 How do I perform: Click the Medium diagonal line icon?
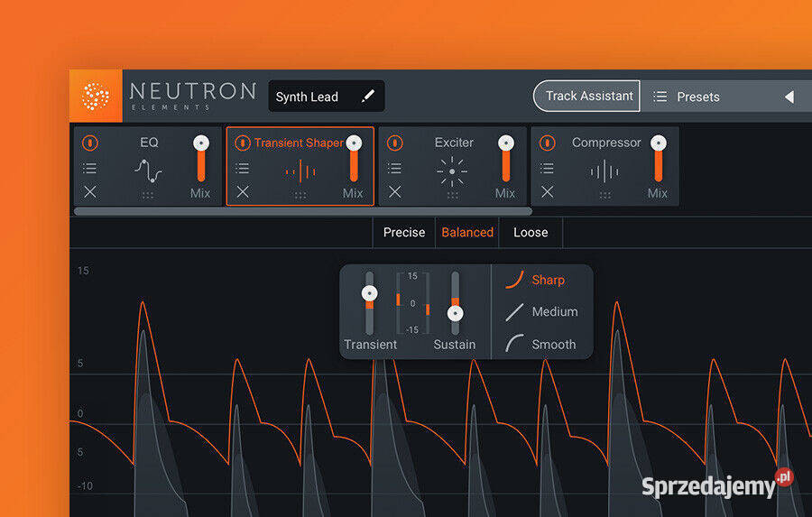coord(514,312)
